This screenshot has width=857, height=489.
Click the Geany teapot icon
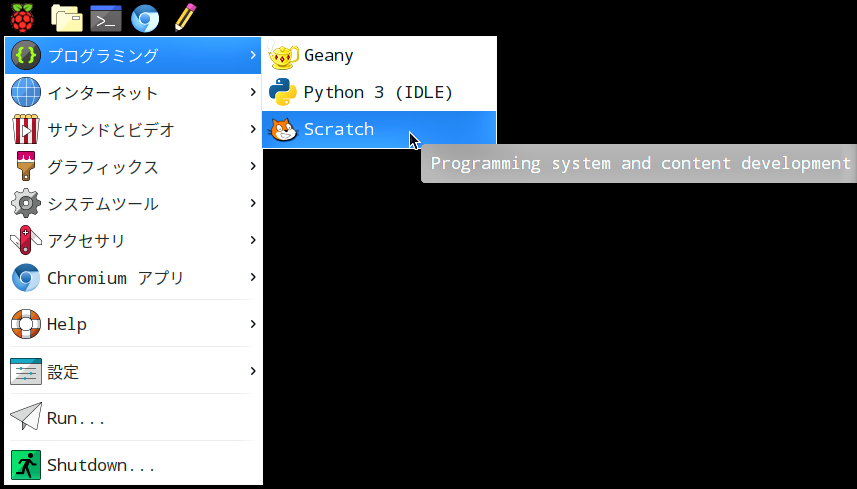284,56
